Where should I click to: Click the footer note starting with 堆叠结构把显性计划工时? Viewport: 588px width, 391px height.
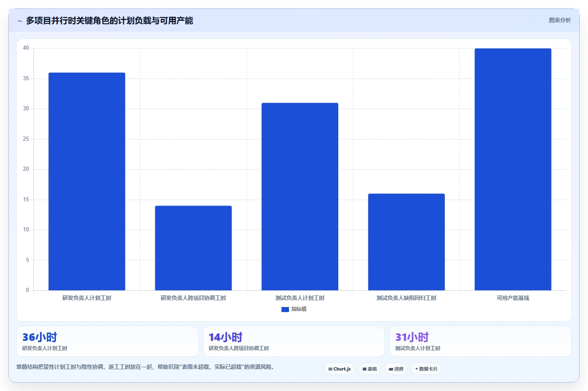[x=146, y=367]
